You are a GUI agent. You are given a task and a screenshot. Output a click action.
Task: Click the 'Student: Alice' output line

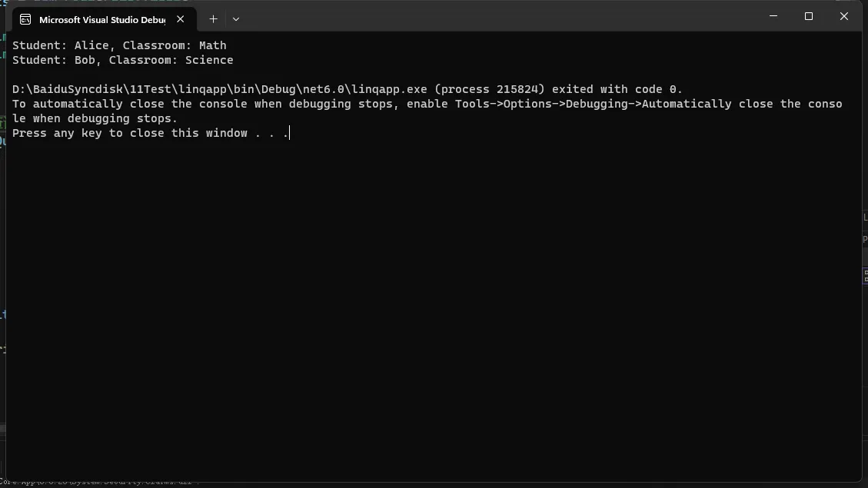click(x=119, y=45)
